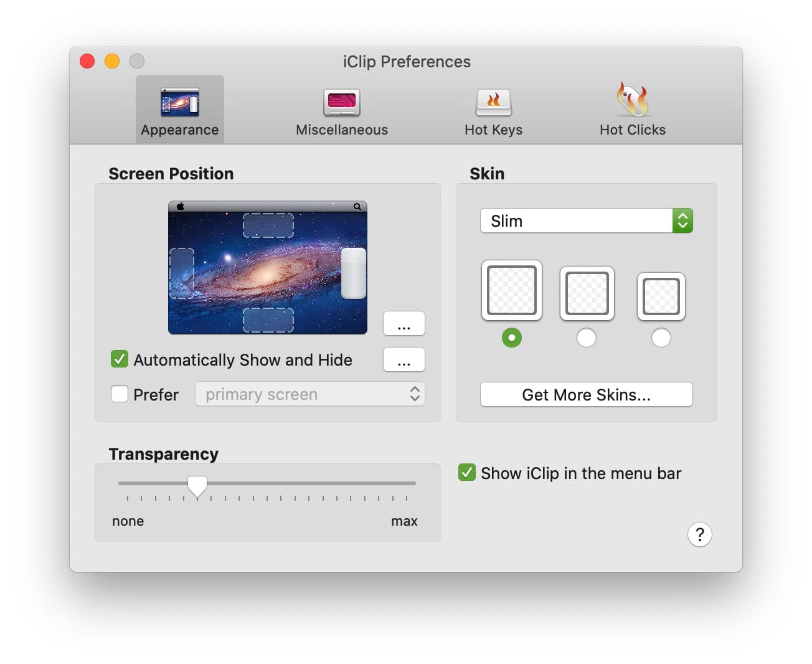Pick the medium skin size preview
The width and height of the screenshot is (812, 664).
[x=587, y=293]
